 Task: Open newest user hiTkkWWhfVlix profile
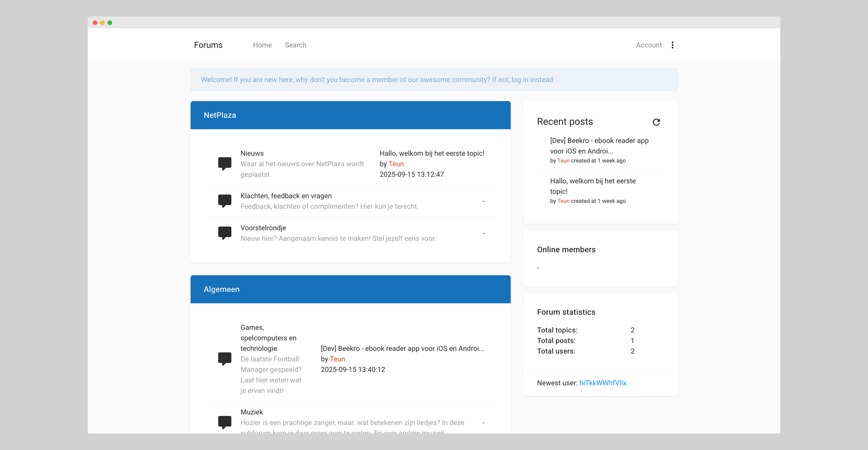602,383
